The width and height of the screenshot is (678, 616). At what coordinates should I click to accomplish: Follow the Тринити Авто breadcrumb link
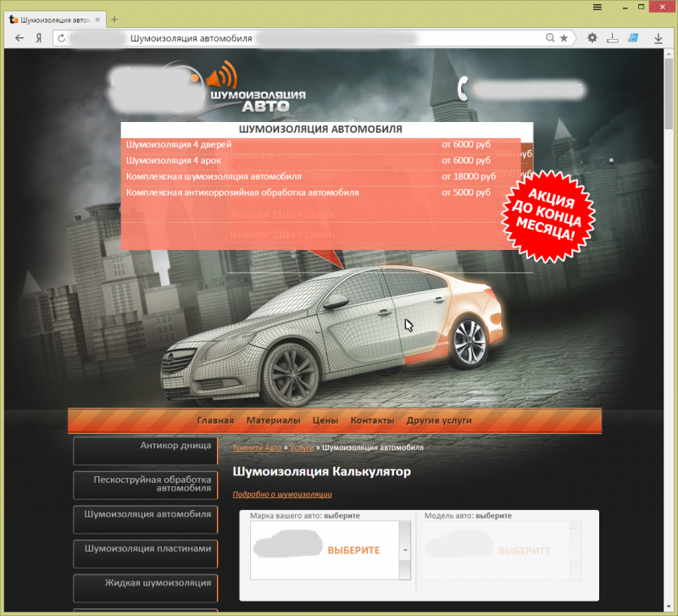click(x=257, y=447)
